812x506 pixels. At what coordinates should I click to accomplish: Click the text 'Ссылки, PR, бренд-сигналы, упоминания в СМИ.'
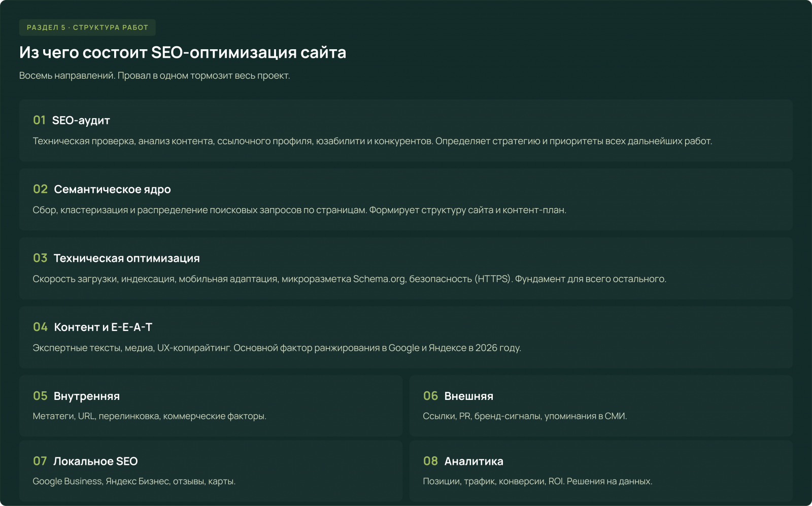click(525, 416)
